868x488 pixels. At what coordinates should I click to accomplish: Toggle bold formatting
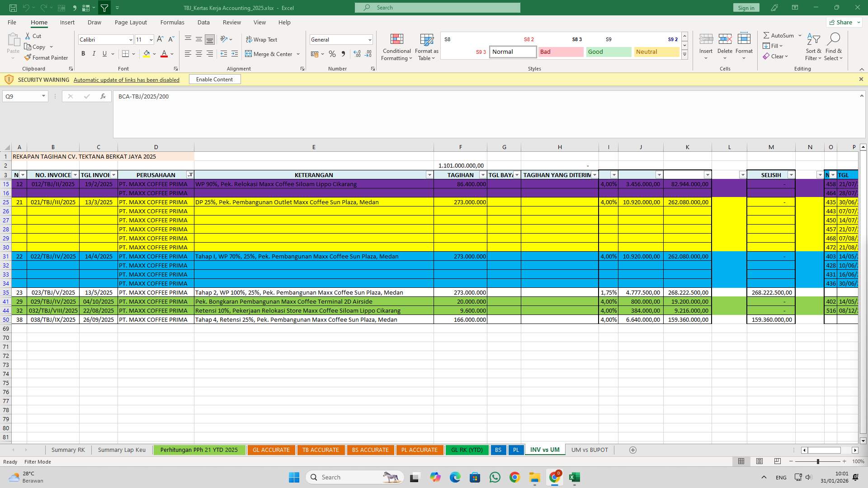[x=83, y=53]
